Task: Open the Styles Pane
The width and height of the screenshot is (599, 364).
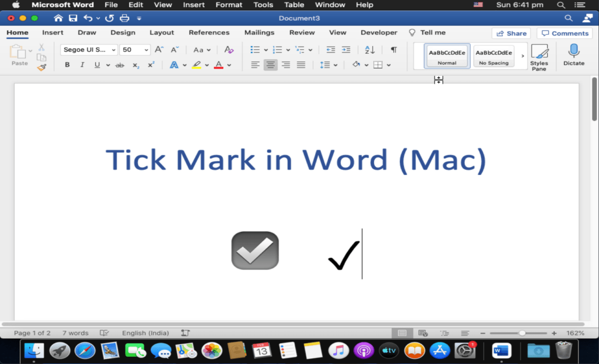Action: tap(539, 57)
